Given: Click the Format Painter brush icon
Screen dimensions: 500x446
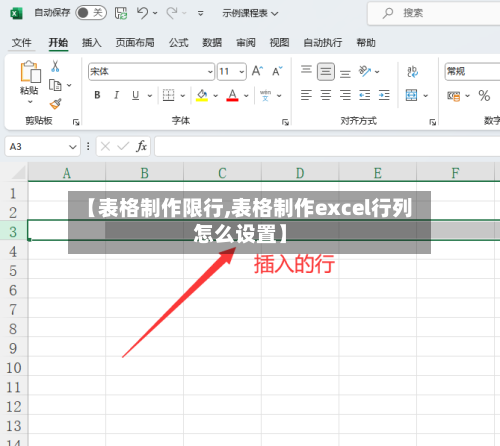Looking at the screenshot, I should tap(55, 104).
